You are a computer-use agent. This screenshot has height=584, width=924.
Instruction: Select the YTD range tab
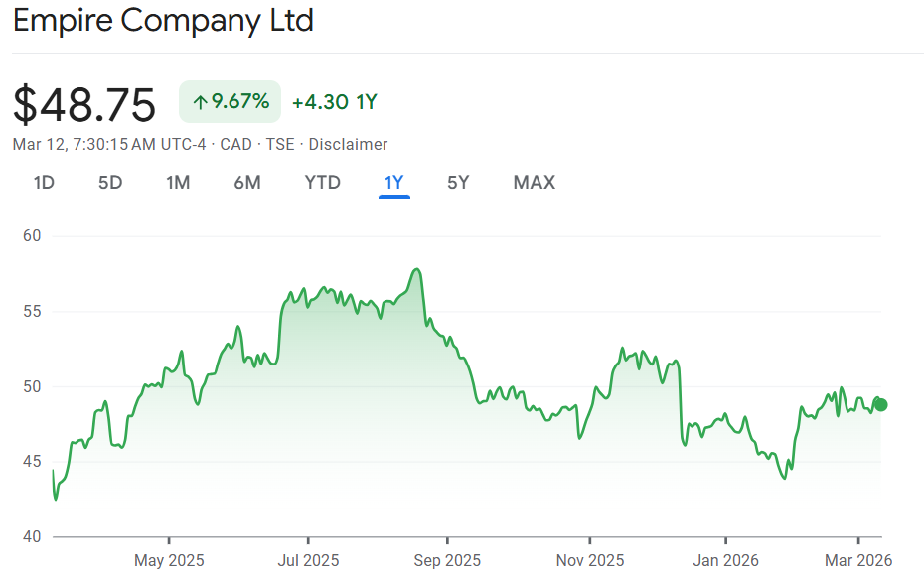point(322,183)
